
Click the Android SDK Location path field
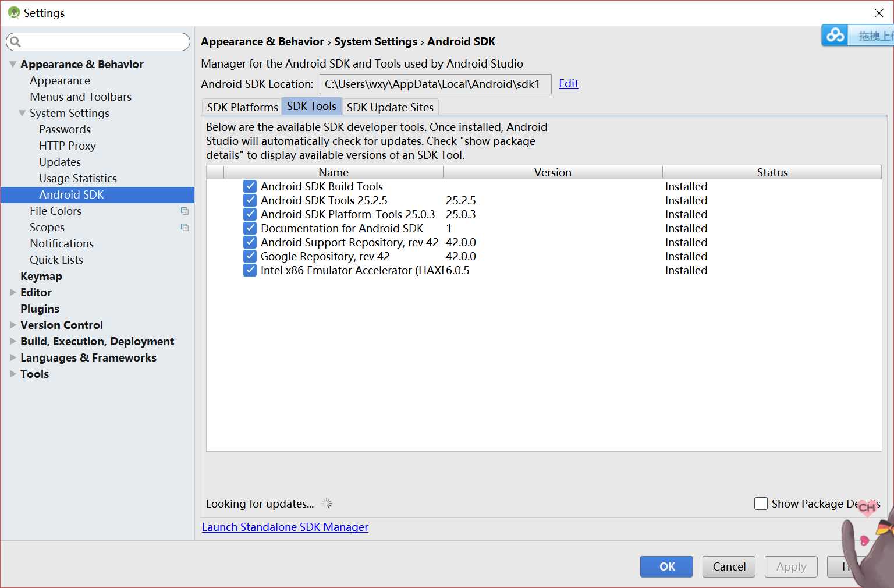click(435, 84)
